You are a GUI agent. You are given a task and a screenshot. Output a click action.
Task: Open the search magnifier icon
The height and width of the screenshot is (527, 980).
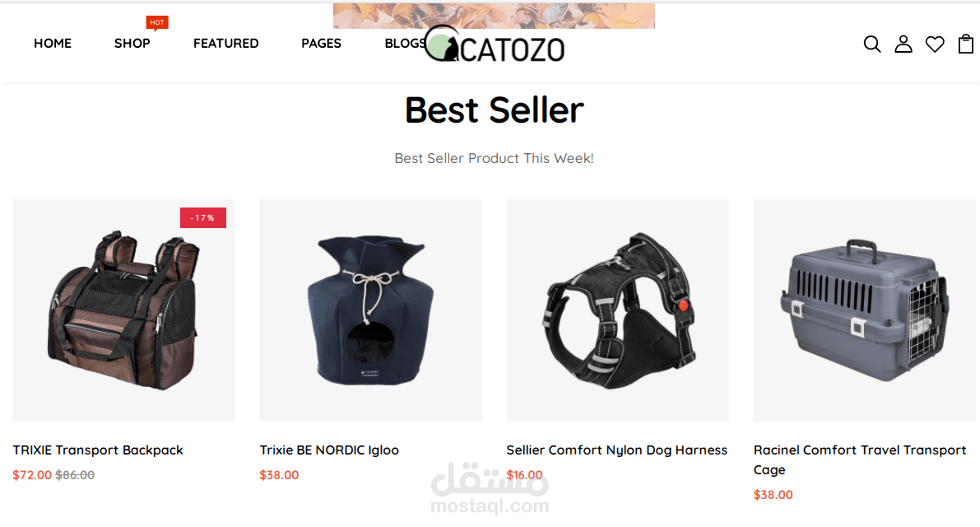872,44
